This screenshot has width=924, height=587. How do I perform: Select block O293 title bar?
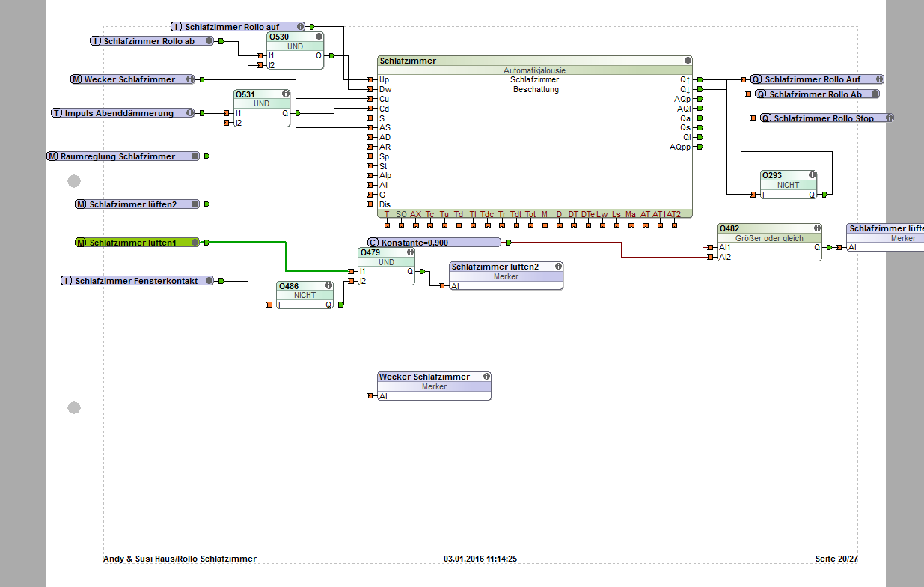point(789,175)
